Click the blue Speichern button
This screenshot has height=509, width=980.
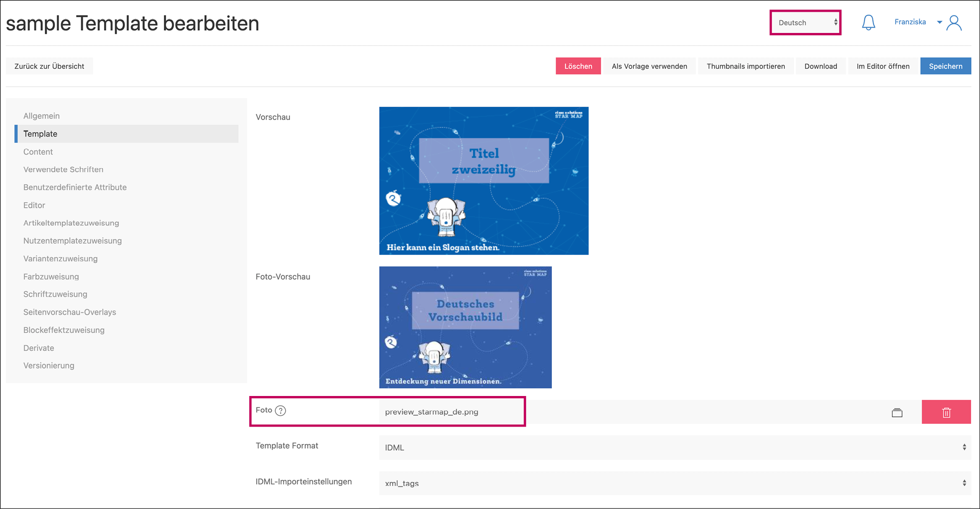(945, 66)
